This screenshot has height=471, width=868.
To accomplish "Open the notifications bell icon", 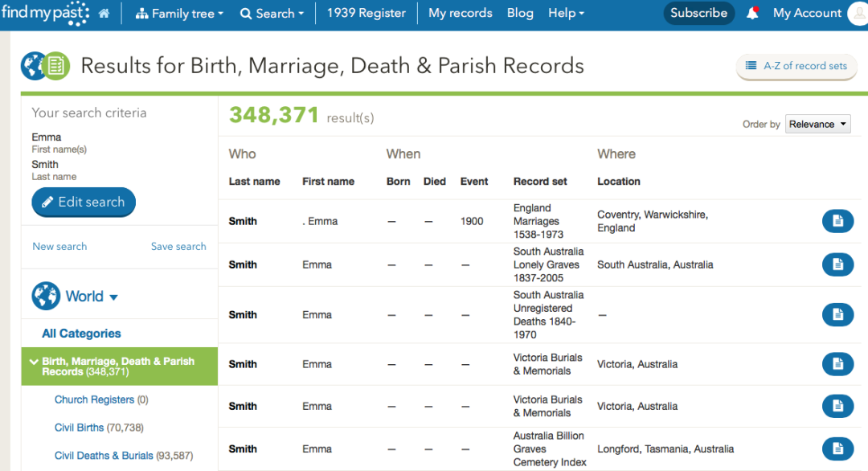I will point(752,13).
